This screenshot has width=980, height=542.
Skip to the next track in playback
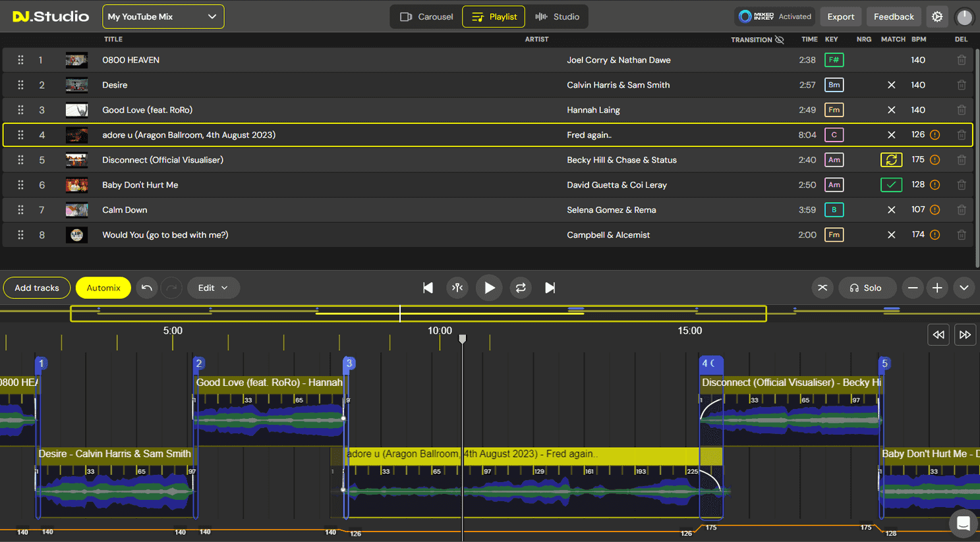(x=550, y=288)
